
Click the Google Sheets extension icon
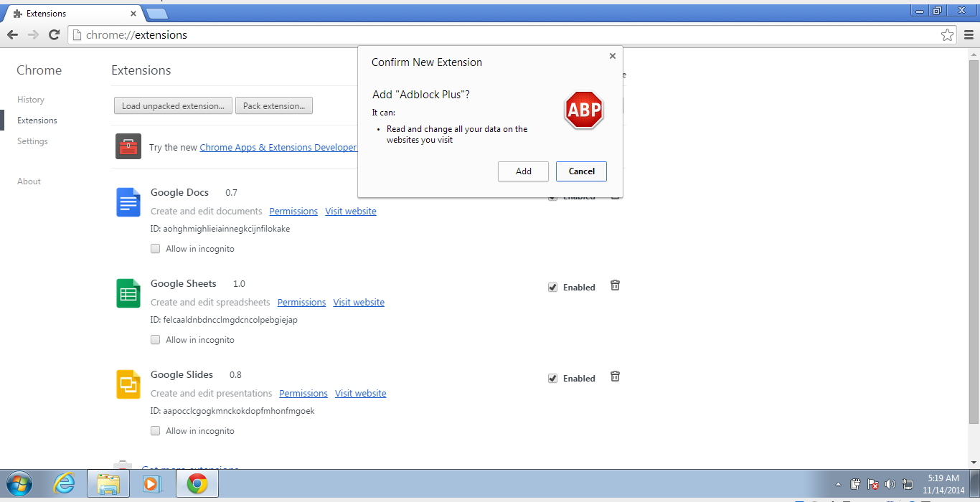[128, 293]
